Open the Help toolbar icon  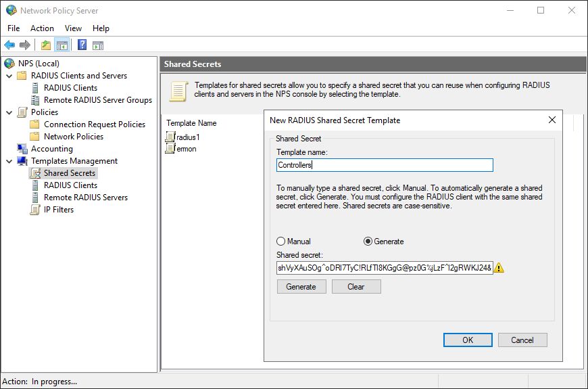[x=82, y=45]
